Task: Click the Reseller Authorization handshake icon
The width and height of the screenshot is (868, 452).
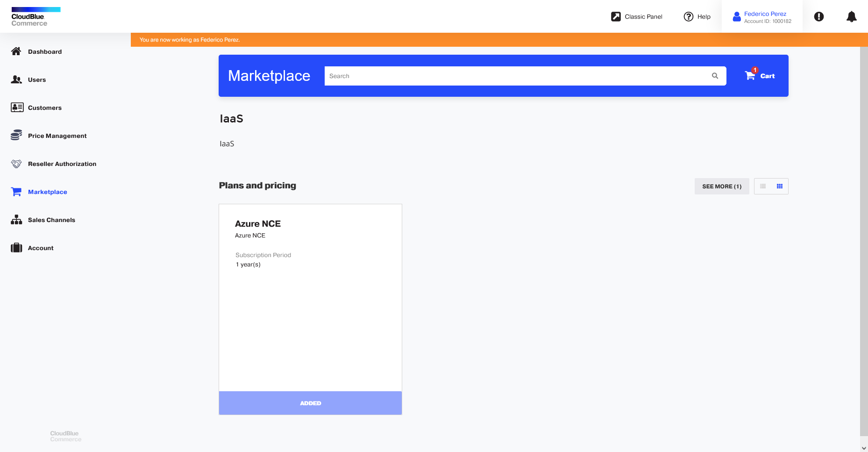Action: [x=16, y=164]
